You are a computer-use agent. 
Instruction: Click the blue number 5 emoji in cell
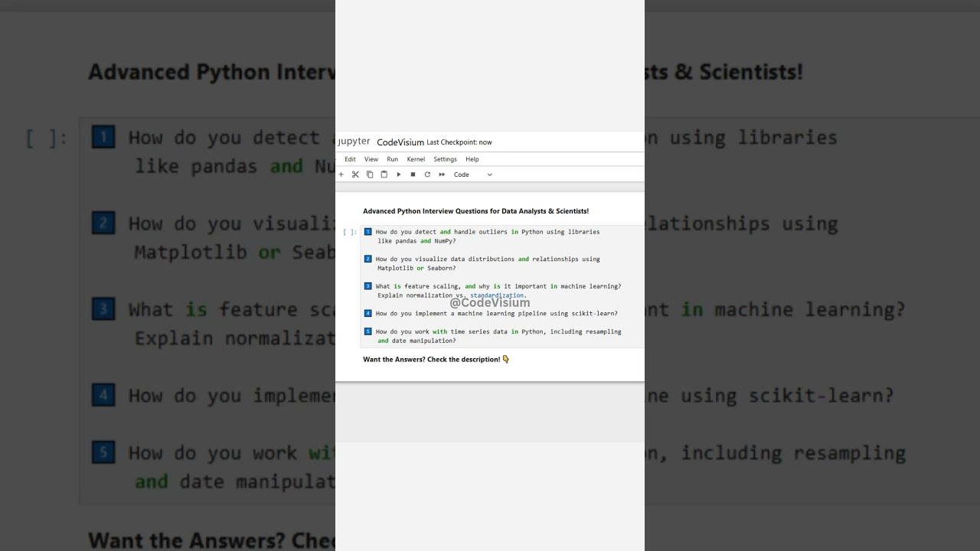[368, 331]
